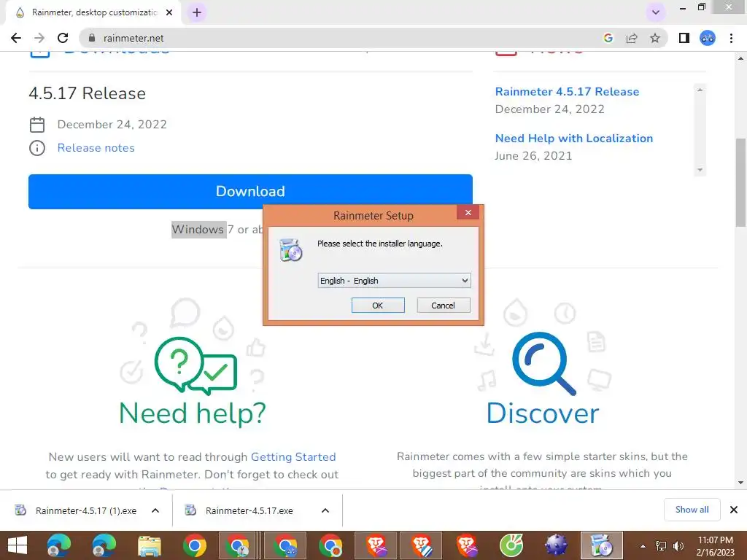Click the Google icon in address bar

pyautogui.click(x=608, y=38)
